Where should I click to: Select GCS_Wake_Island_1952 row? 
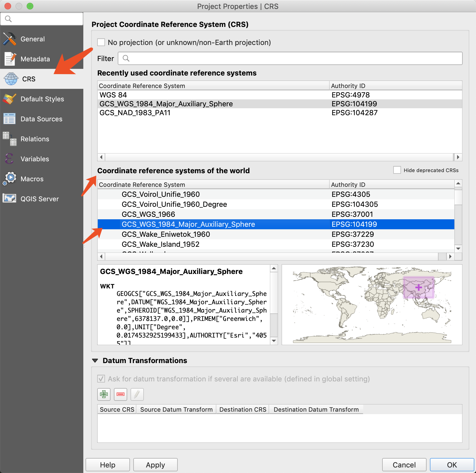pyautogui.click(x=276, y=244)
